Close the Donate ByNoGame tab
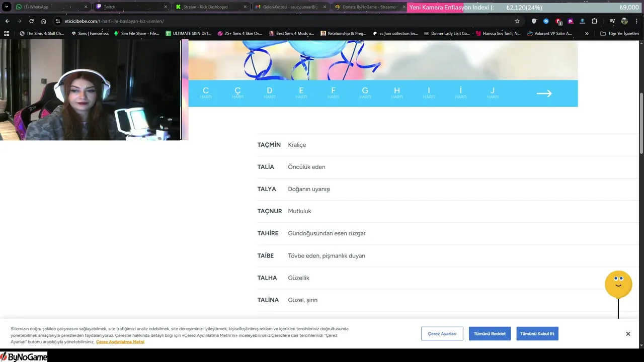Viewport: 644px width, 362px height. 404,7
